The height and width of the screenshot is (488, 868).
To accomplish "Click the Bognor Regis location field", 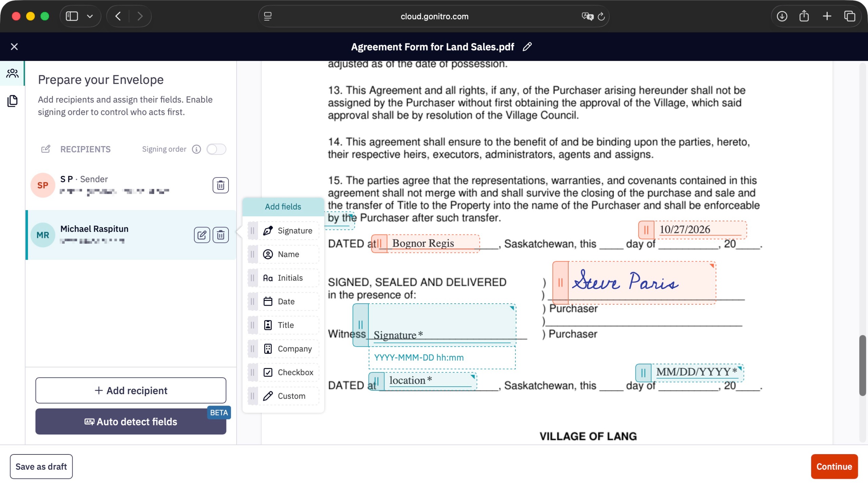I will (426, 244).
